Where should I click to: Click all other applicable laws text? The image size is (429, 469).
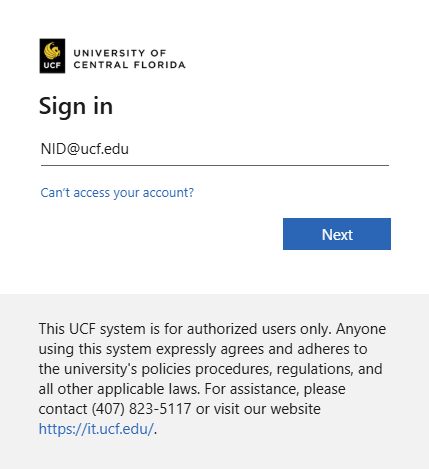pyautogui.click(x=119, y=389)
